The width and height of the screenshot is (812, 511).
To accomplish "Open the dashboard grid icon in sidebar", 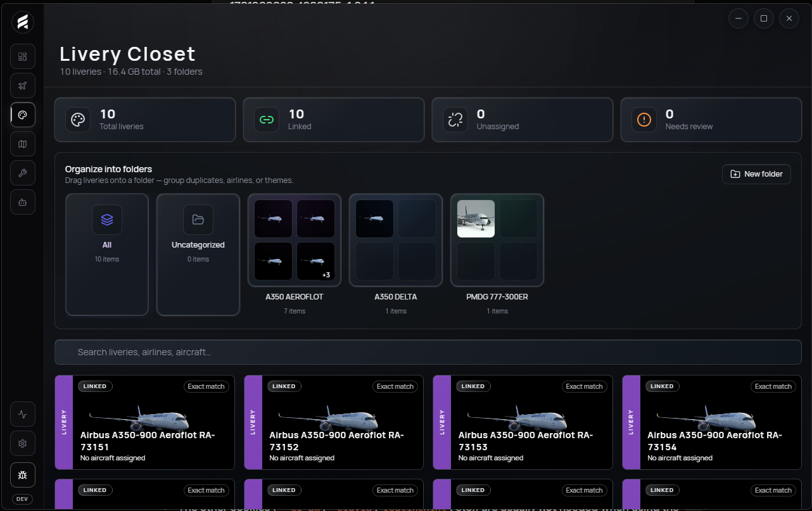I will (x=23, y=56).
